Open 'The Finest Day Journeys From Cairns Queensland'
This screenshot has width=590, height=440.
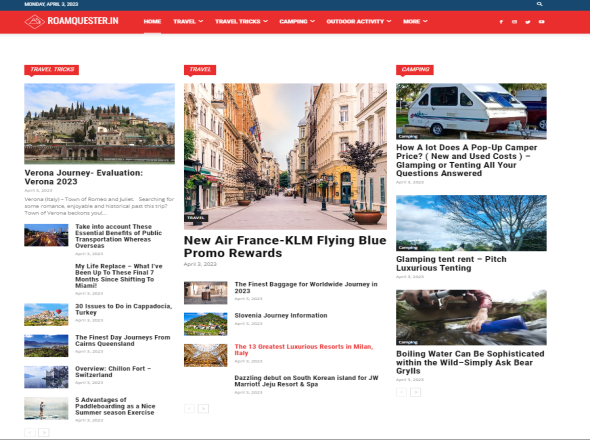pos(123,341)
